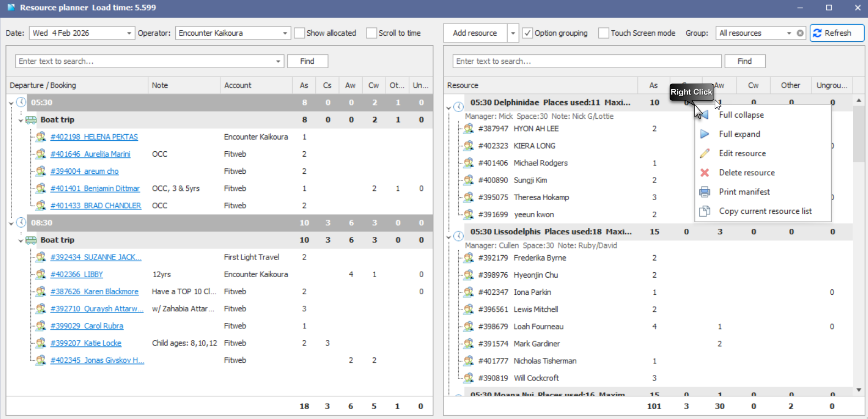868x419 pixels.
Task: Open booking link #402198 HELENA PEKTAS
Action: (94, 137)
